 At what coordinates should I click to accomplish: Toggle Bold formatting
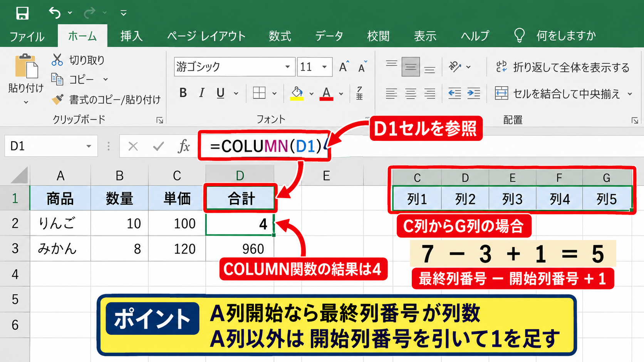pos(183,93)
